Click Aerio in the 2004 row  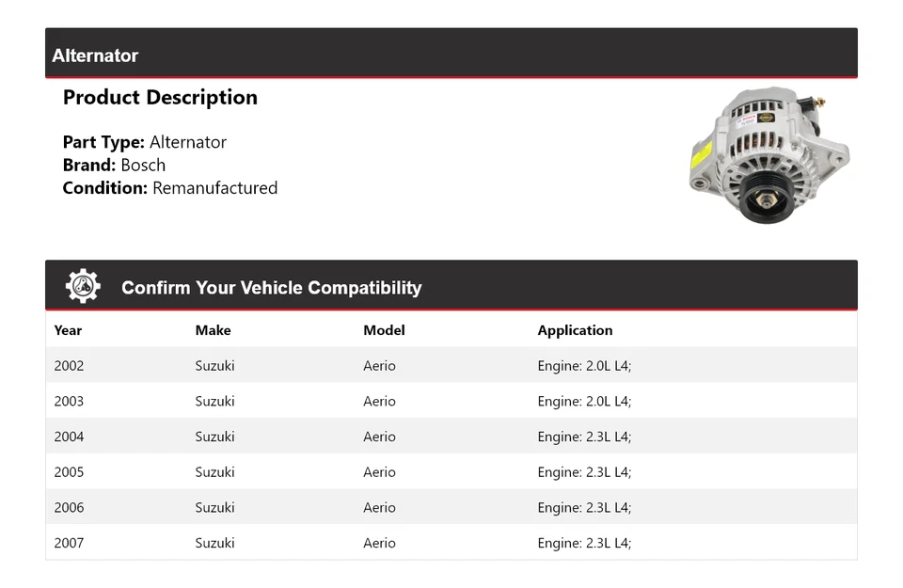coord(379,437)
